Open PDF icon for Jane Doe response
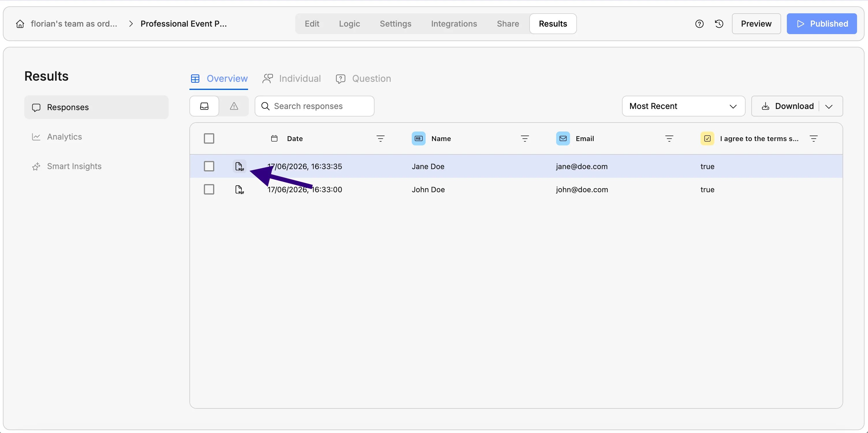868x433 pixels. pyautogui.click(x=239, y=166)
